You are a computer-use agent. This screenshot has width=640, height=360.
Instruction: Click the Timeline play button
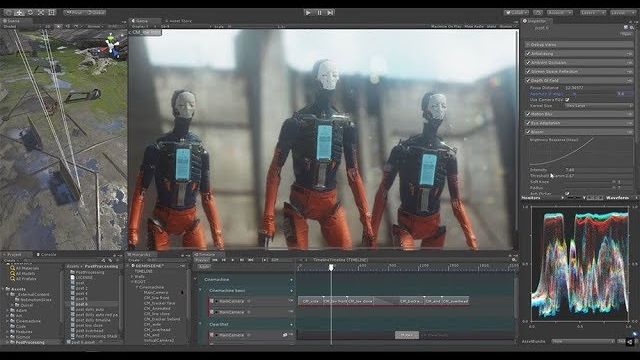(x=233, y=260)
